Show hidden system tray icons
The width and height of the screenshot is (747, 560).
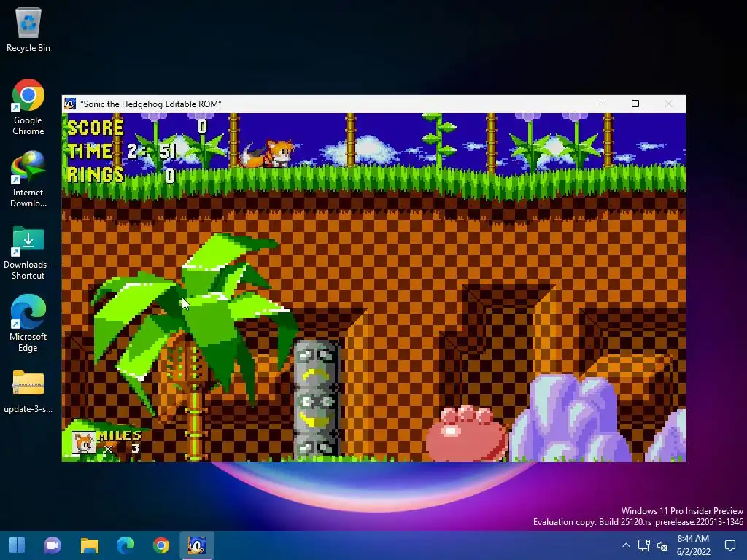pos(626,545)
